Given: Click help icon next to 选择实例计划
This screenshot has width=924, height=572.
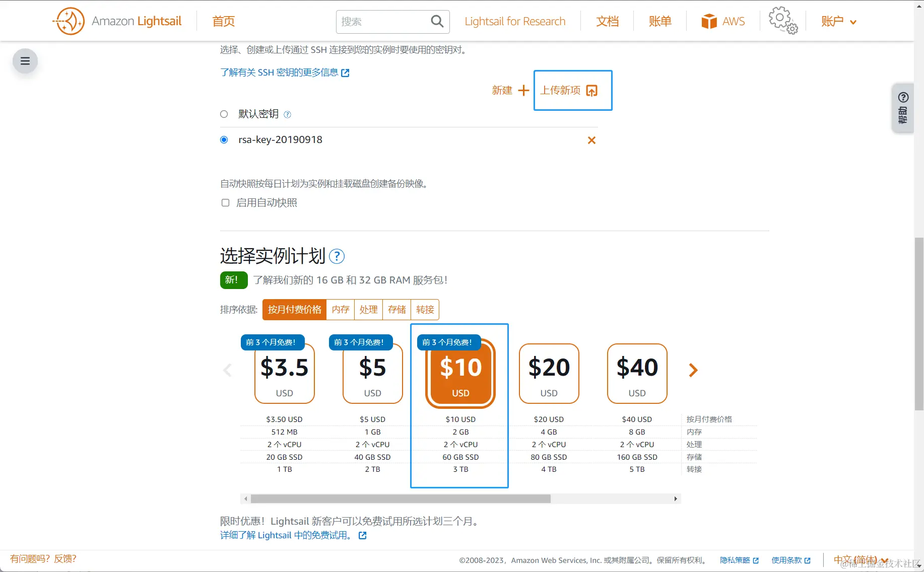Looking at the screenshot, I should coord(337,256).
